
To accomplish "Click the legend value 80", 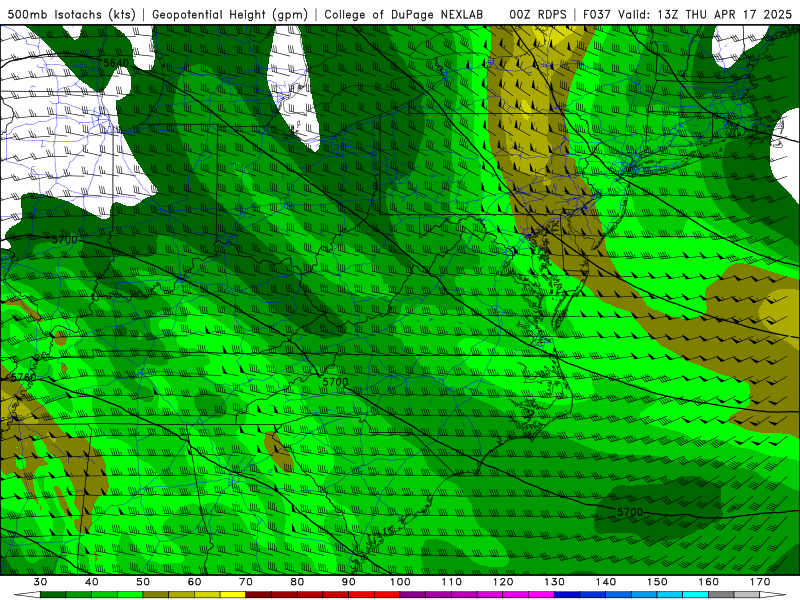I will coord(297,582).
